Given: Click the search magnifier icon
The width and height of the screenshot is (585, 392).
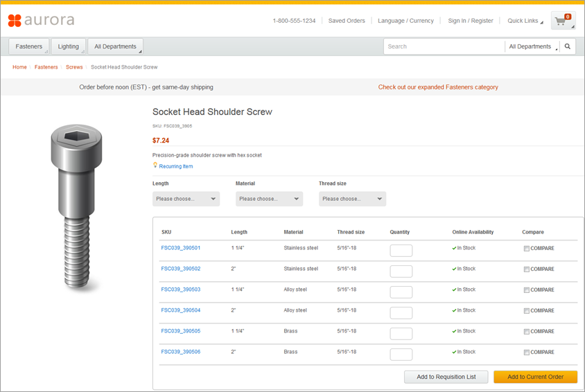Looking at the screenshot, I should (568, 46).
